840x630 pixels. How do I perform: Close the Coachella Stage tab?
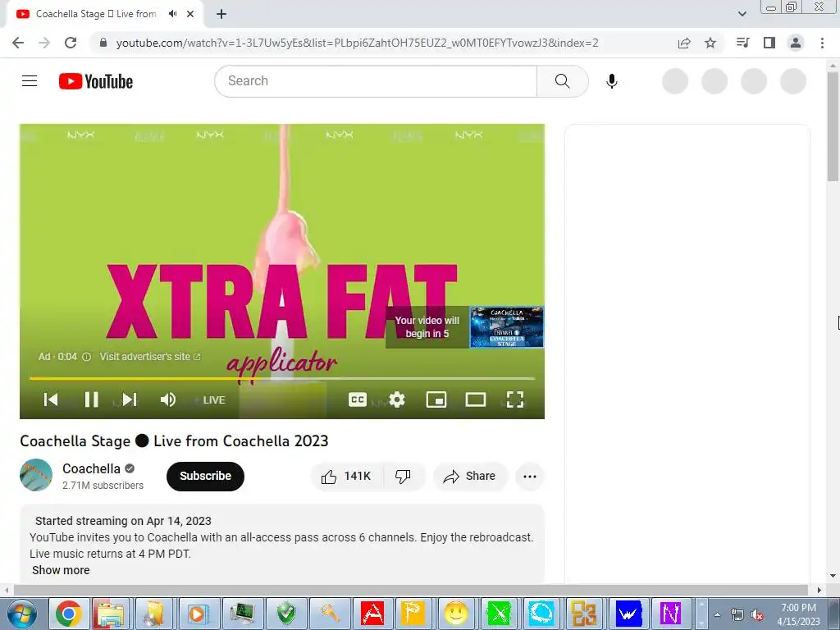[x=190, y=14]
